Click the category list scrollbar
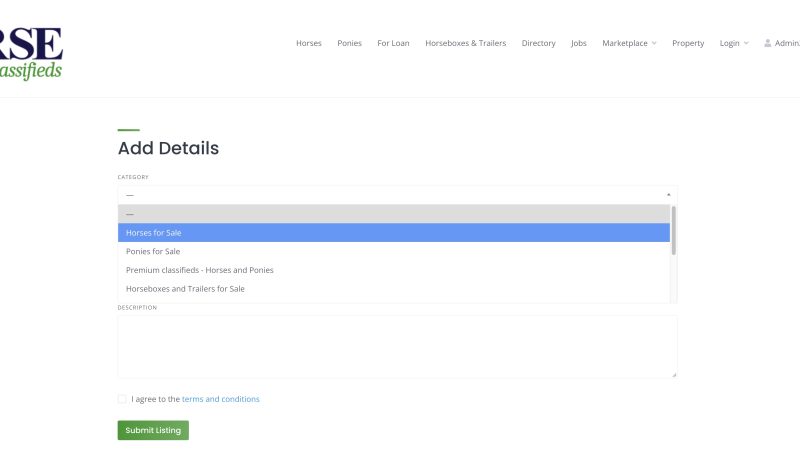 point(673,231)
